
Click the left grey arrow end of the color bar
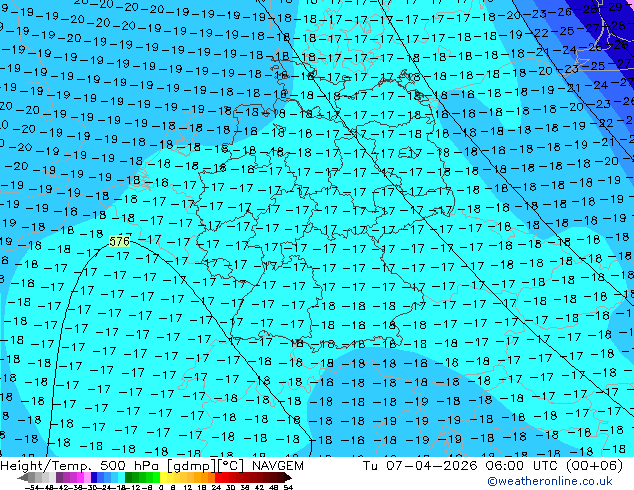click(x=23, y=478)
